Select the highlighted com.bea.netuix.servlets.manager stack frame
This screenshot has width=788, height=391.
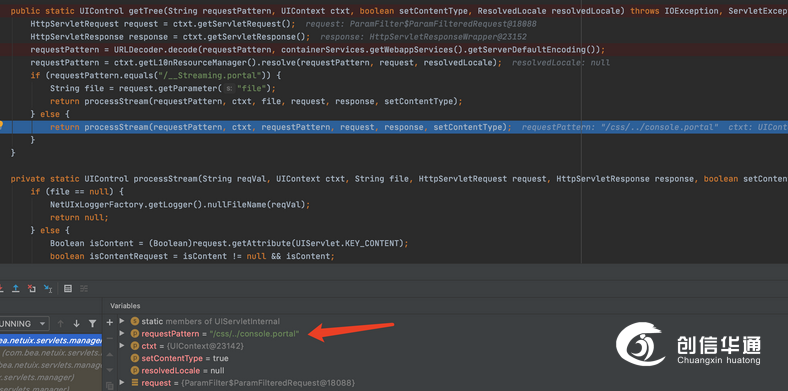click(x=51, y=341)
